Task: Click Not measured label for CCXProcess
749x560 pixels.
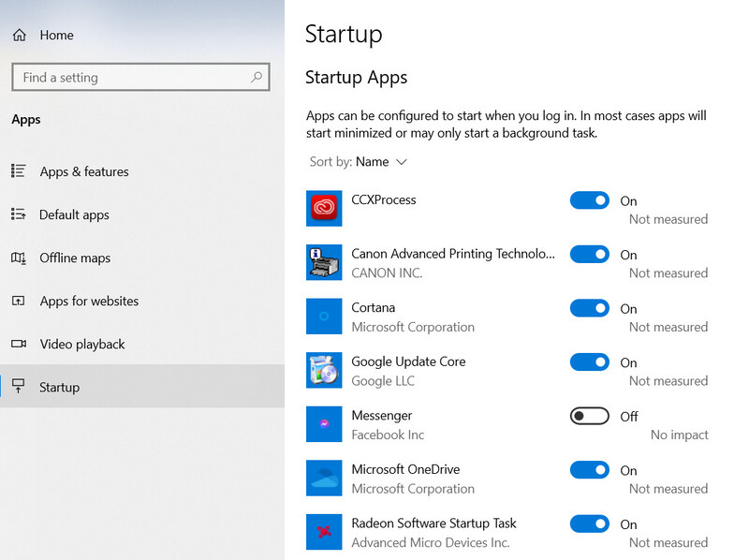Action: click(x=668, y=219)
